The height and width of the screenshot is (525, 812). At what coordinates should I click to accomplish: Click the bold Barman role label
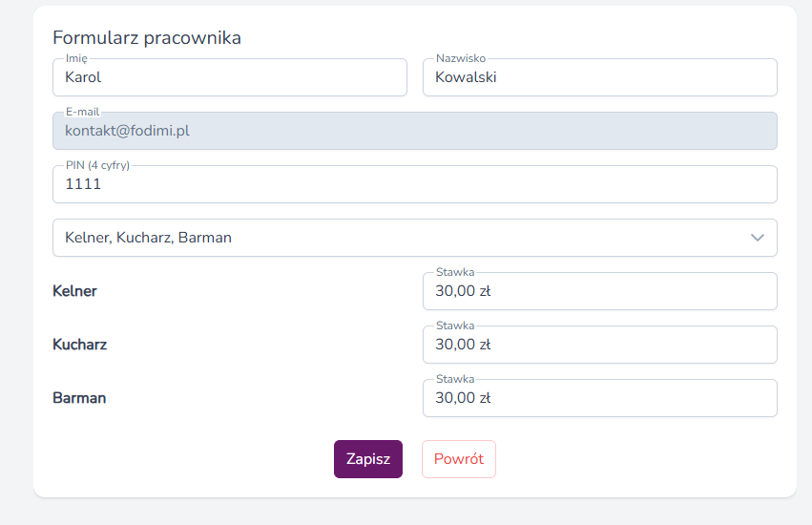[79, 398]
